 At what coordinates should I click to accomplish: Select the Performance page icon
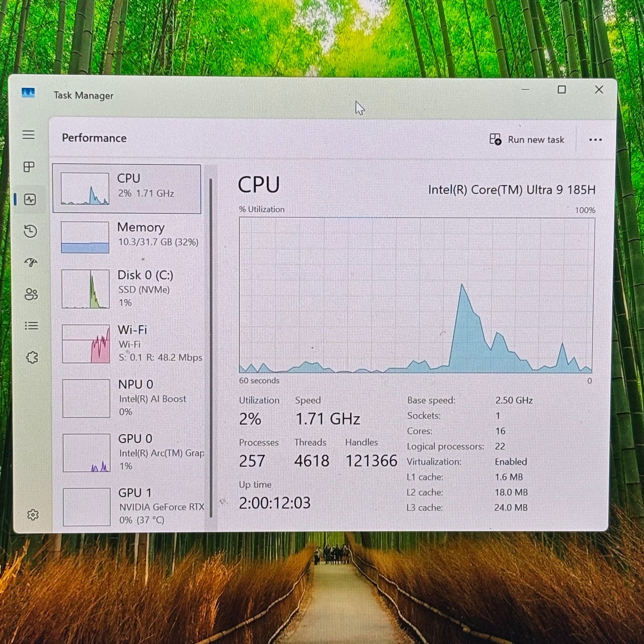point(30,199)
